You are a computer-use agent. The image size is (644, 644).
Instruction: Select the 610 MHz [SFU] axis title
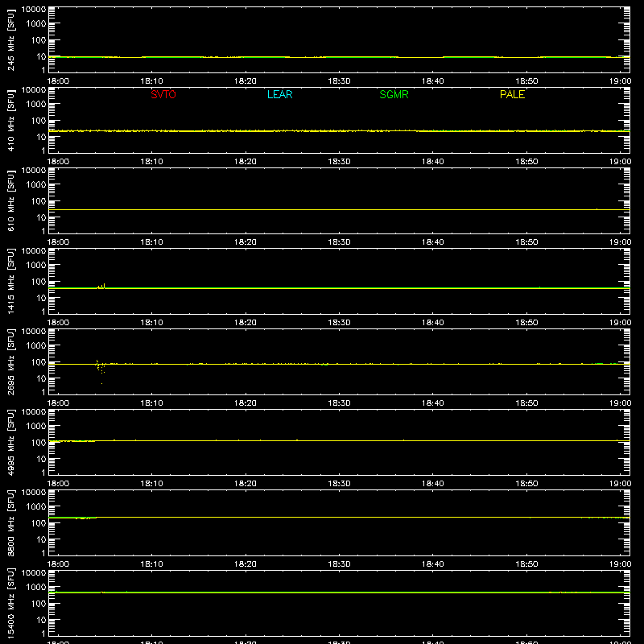pyautogui.click(x=10, y=200)
